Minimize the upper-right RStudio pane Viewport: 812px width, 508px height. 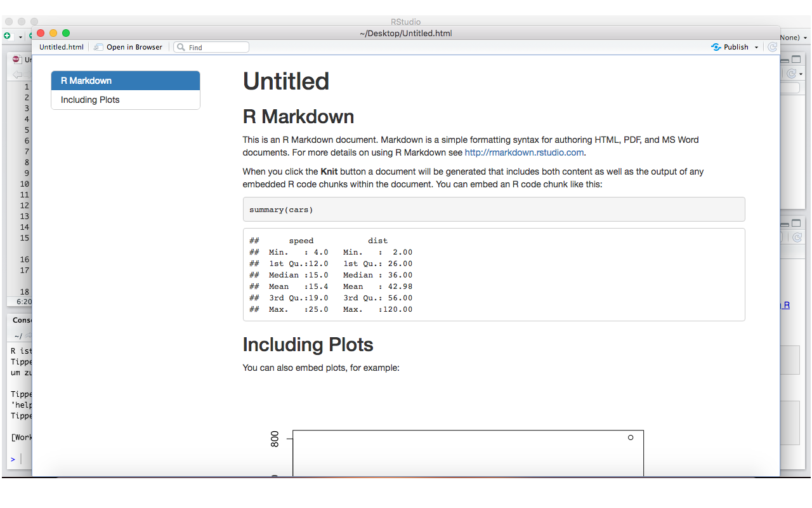(x=785, y=60)
